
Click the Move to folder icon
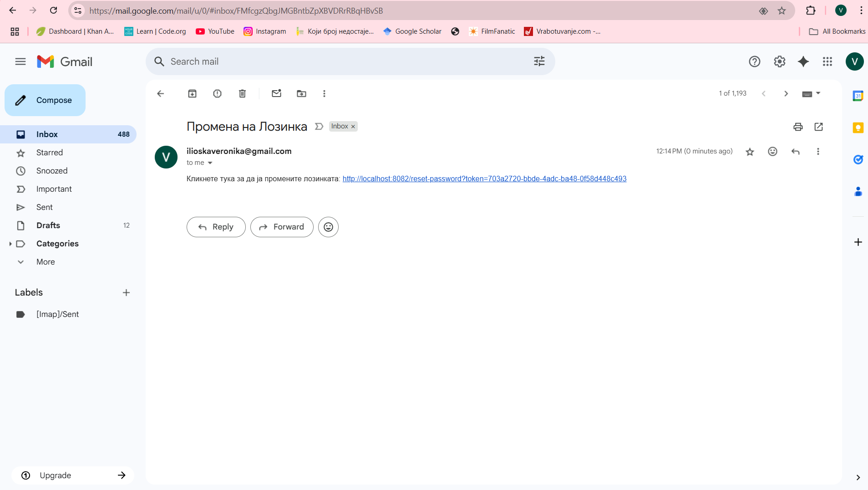[x=301, y=93]
